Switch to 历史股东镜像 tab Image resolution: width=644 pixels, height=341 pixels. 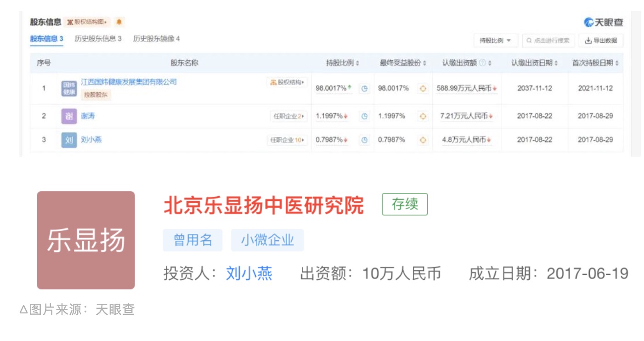156,39
